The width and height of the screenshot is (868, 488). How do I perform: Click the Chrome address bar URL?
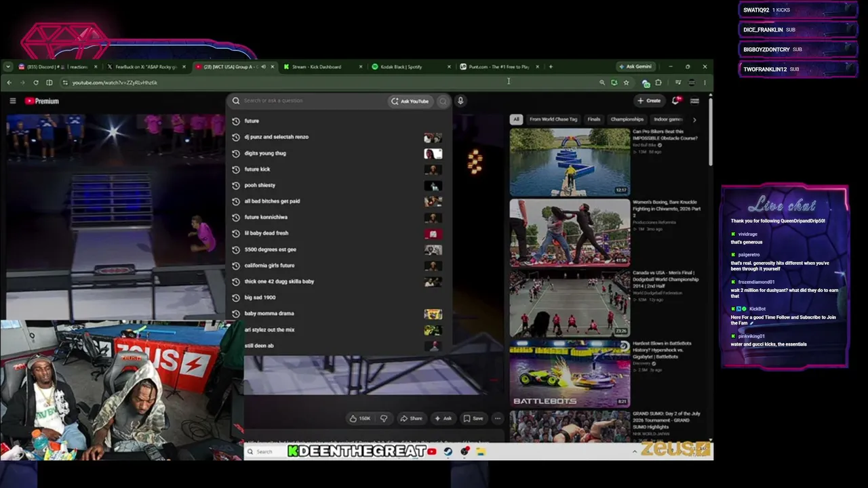(115, 83)
